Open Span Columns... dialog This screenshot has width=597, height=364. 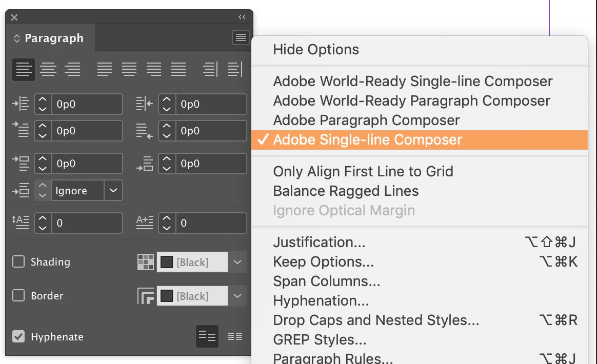pos(420,281)
